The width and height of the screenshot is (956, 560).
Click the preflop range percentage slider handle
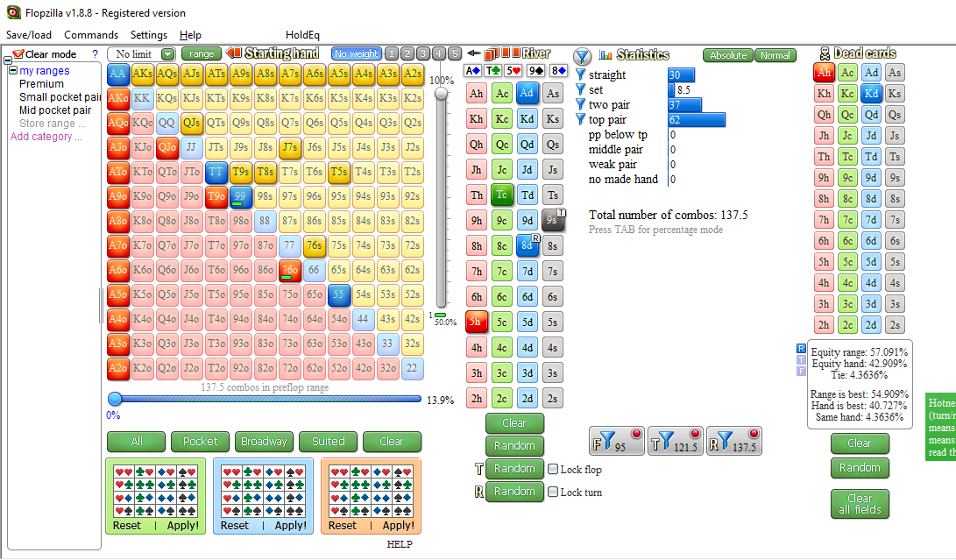coord(114,399)
